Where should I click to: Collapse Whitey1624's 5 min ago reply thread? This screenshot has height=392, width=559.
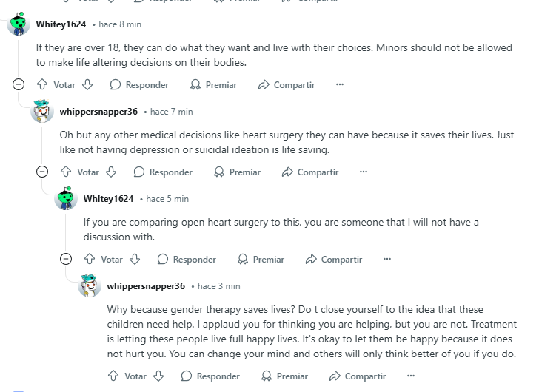pyautogui.click(x=66, y=259)
